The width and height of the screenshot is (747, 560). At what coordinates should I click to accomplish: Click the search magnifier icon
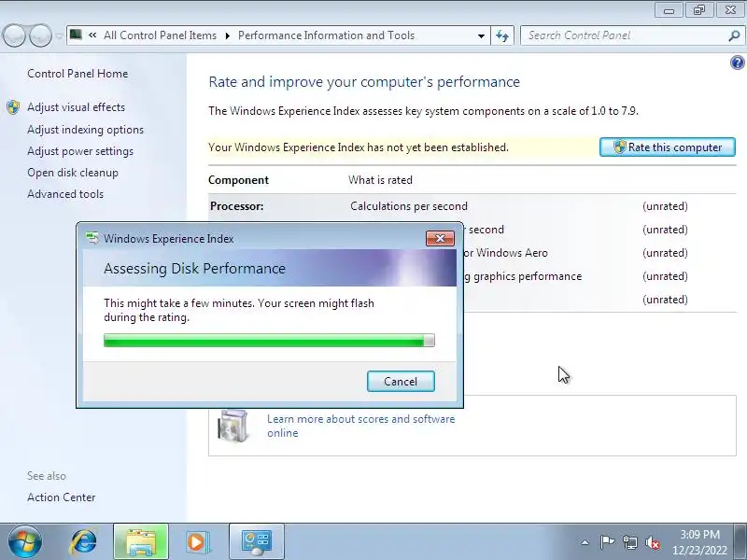click(734, 35)
